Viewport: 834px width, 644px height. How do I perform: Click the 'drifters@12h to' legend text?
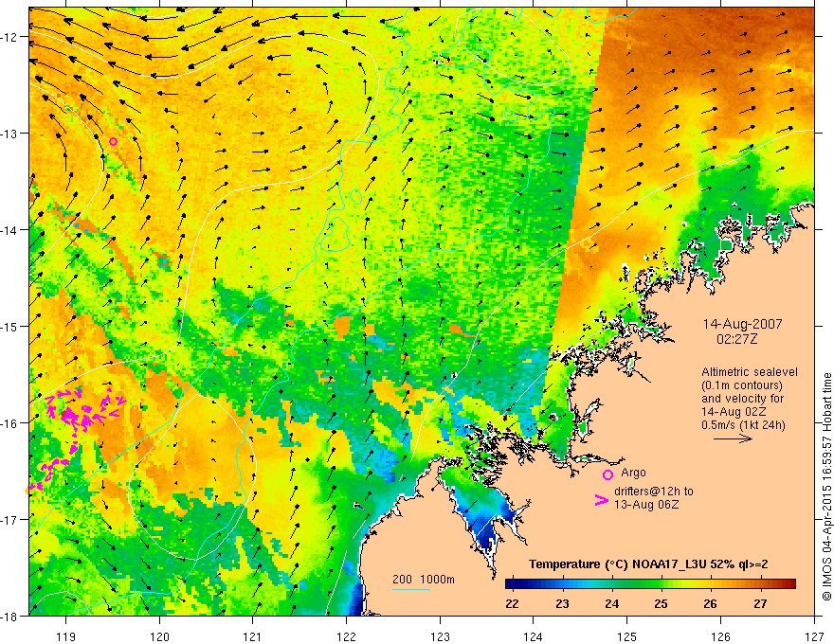click(654, 492)
